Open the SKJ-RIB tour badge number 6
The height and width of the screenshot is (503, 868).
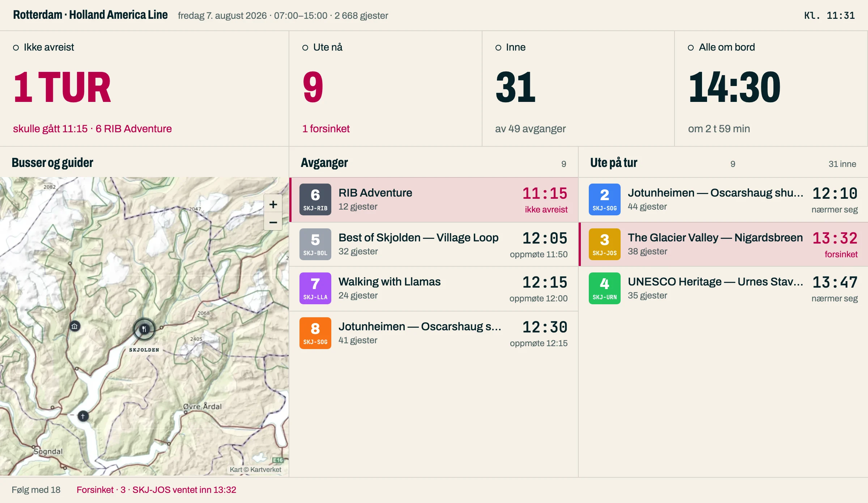315,199
